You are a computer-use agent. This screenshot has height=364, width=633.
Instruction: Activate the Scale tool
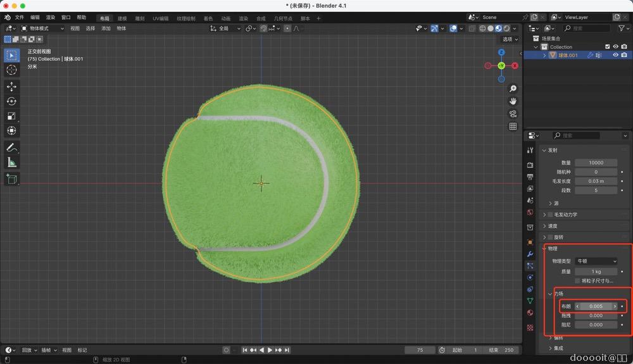coord(11,116)
